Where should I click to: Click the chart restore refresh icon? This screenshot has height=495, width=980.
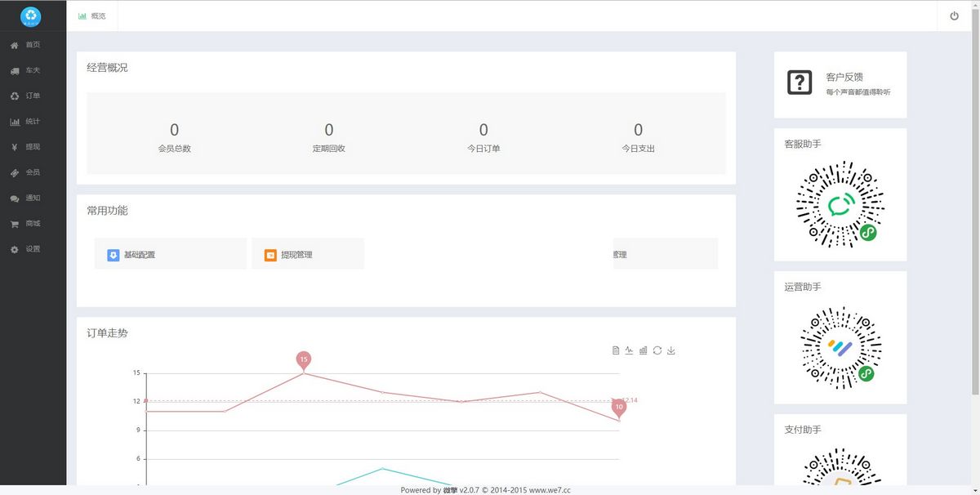click(x=657, y=350)
